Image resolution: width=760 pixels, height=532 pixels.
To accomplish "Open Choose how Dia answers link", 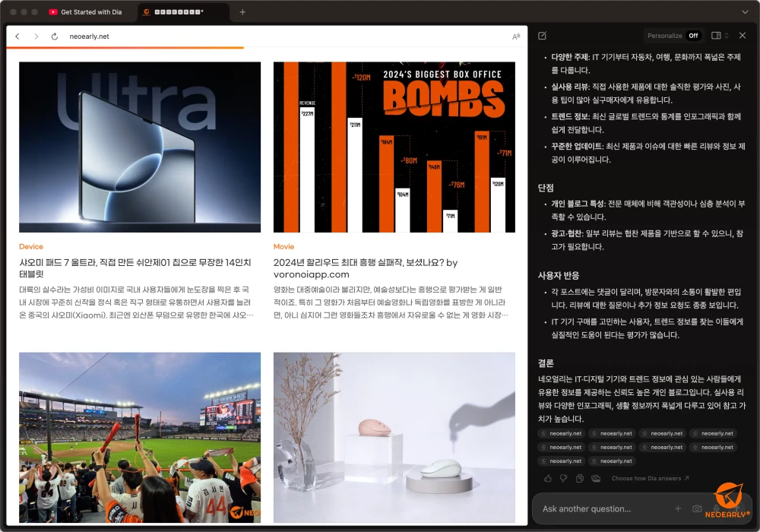I will (x=650, y=478).
